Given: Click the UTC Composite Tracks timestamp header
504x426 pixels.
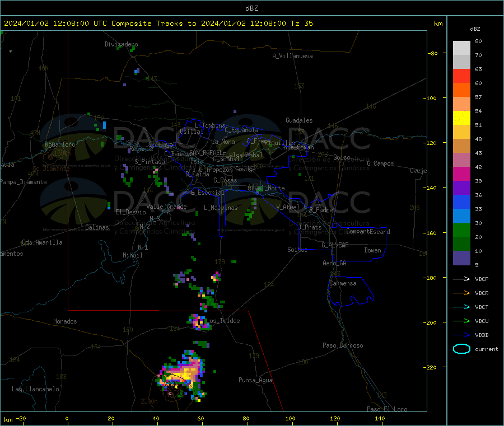Looking at the screenshot, I should [158, 24].
